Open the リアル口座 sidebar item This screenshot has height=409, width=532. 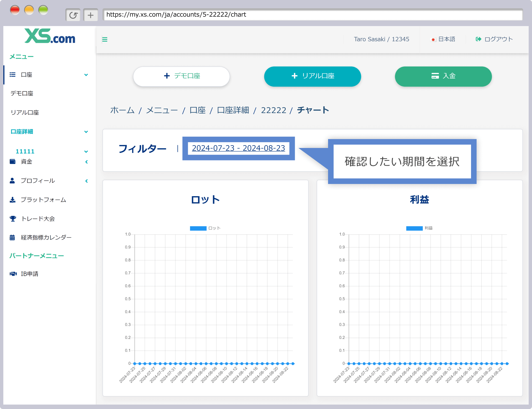point(25,113)
